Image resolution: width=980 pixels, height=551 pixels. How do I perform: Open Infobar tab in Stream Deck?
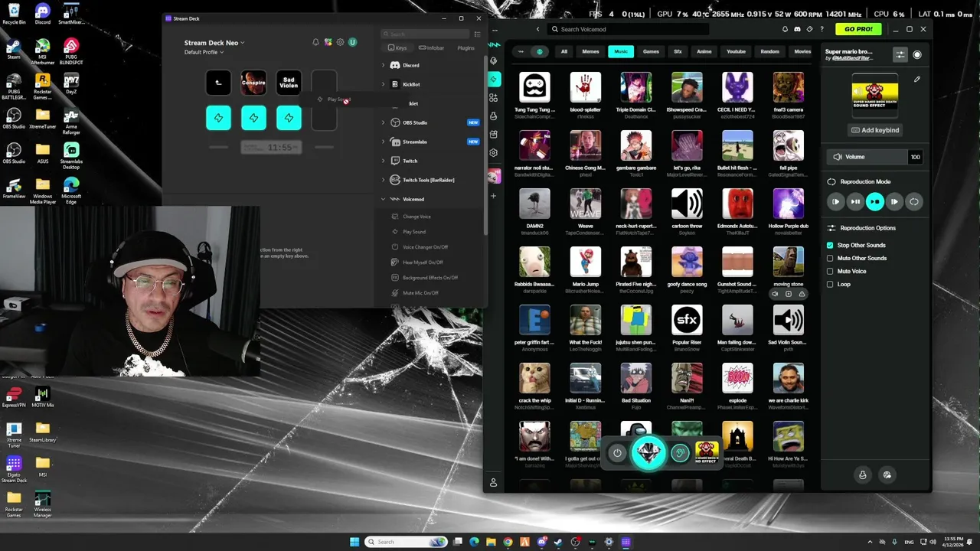tap(431, 47)
